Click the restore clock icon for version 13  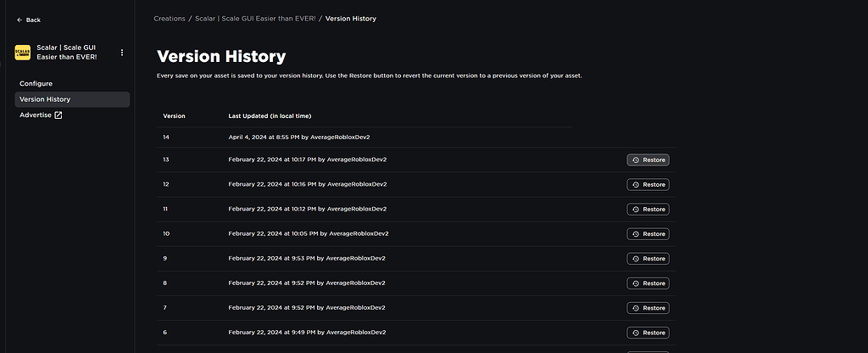pyautogui.click(x=636, y=160)
